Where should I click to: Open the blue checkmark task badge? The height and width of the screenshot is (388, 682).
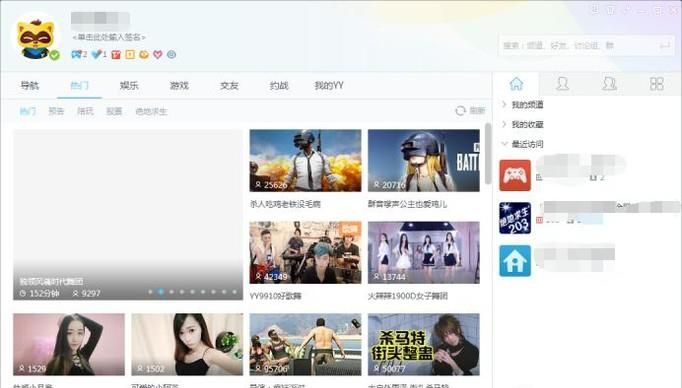tap(97, 54)
